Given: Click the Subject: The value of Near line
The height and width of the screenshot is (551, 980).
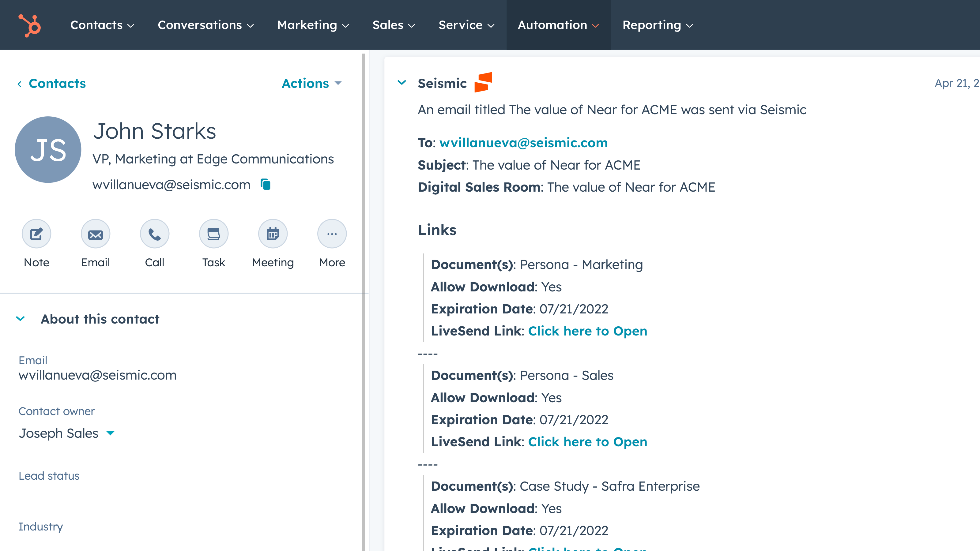Looking at the screenshot, I should tap(529, 165).
